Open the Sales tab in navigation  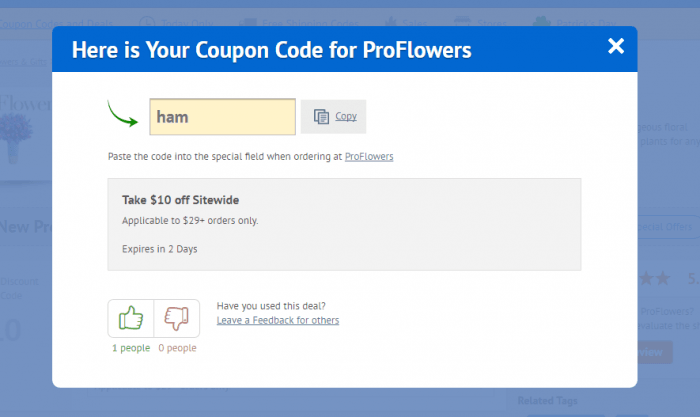pos(414,23)
